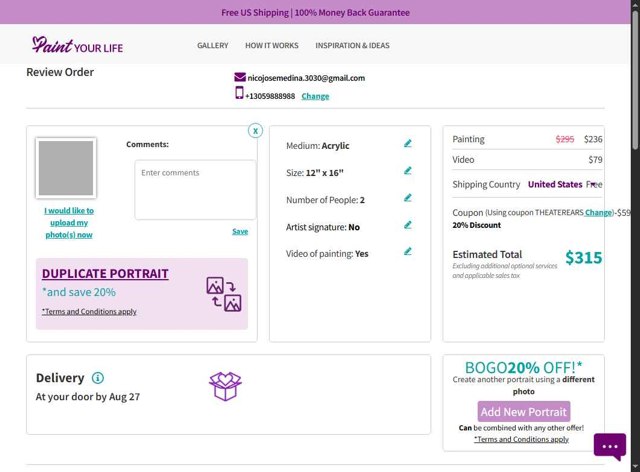The width and height of the screenshot is (640, 472).
Task: Open the Duplicate Portrait offer
Action: [105, 274]
